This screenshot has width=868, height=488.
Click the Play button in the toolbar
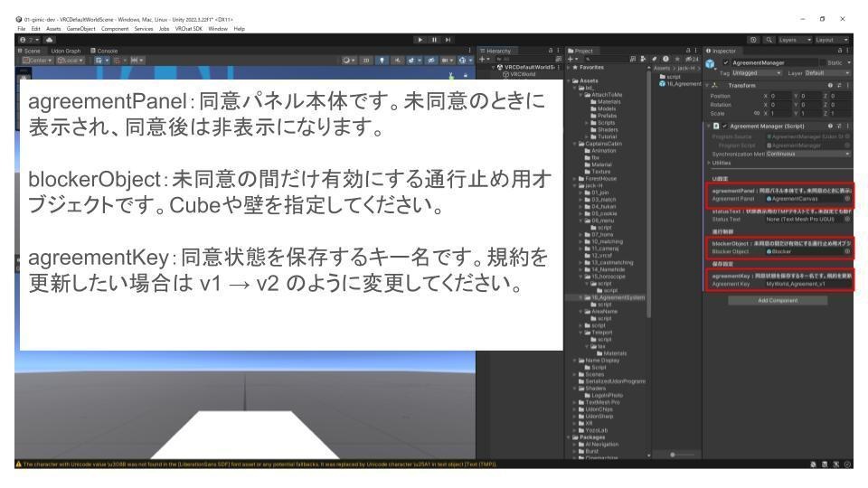[420, 40]
